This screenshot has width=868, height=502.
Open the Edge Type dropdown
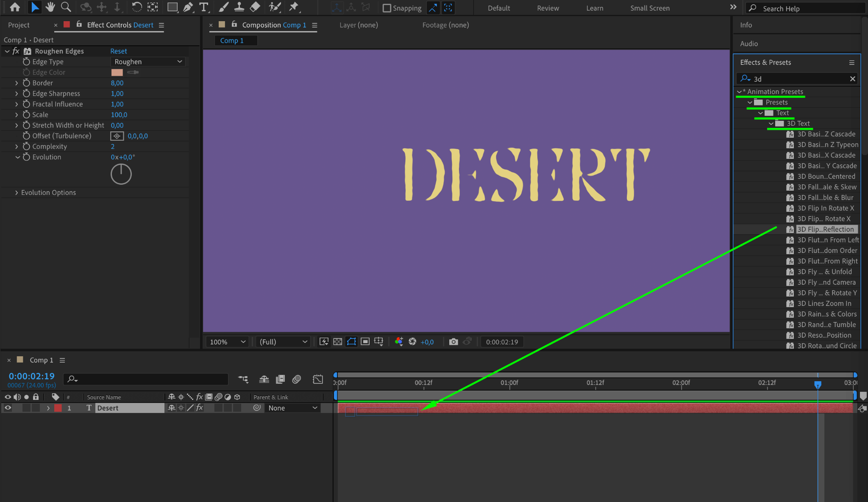click(148, 62)
